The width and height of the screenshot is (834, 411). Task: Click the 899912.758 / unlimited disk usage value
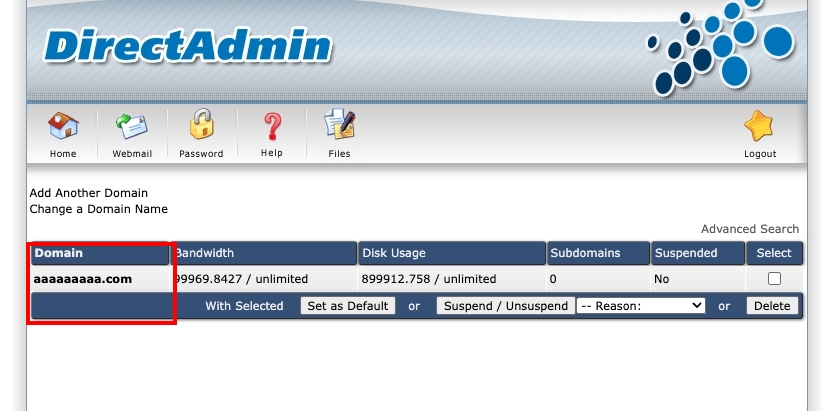pyautogui.click(x=429, y=279)
